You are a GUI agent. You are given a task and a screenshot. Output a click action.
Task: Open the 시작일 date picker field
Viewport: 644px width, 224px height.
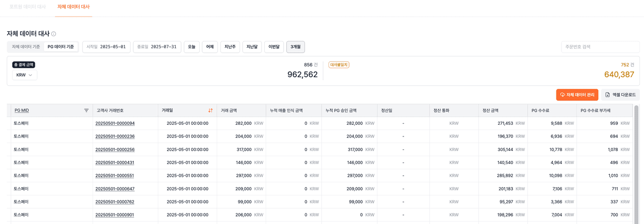tap(106, 47)
